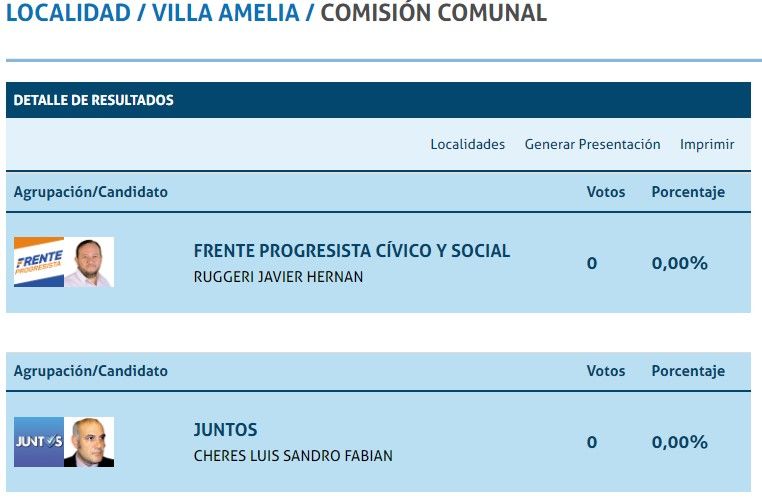The width and height of the screenshot is (762, 503).
Task: Click first Agrupación/Candidato column header
Action: point(91,192)
